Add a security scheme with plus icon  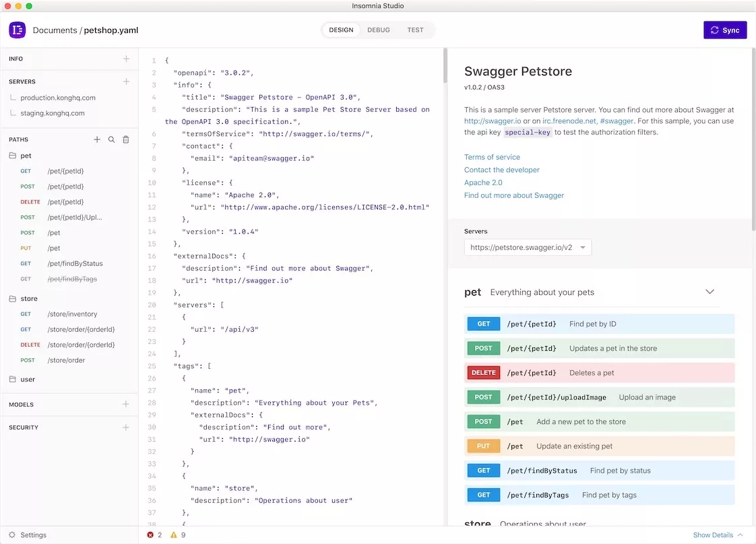pos(126,428)
